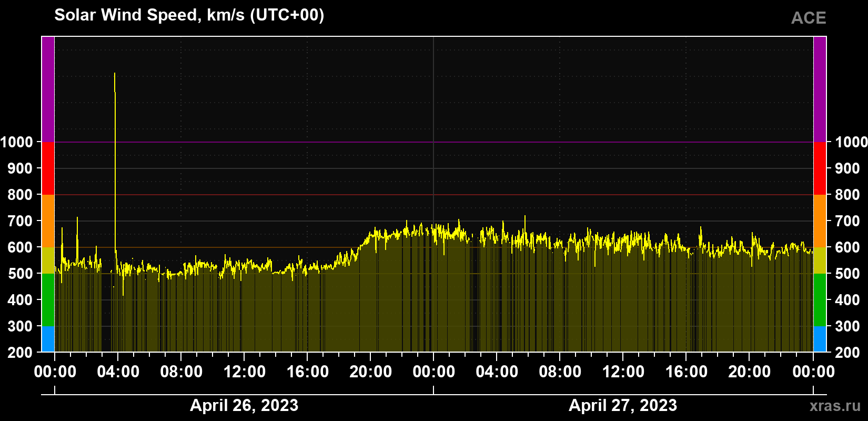The width and height of the screenshot is (868, 421).
Task: Click the purple segment of the left color scale
Action: [x=48, y=89]
